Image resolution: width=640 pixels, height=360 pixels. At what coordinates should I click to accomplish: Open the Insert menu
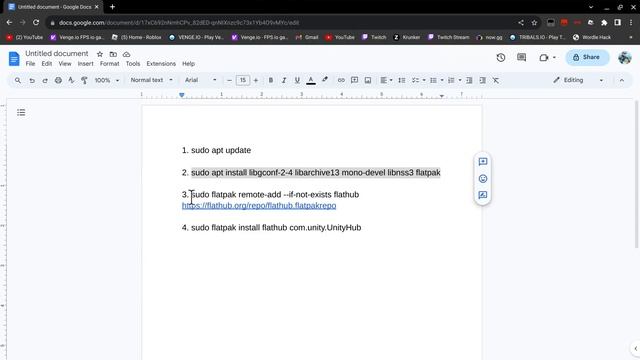(85, 64)
